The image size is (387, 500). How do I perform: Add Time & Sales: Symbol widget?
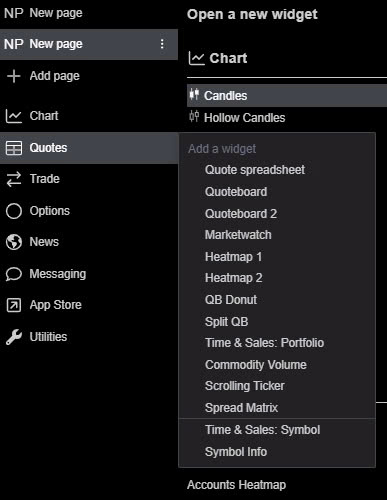pyautogui.click(x=262, y=430)
